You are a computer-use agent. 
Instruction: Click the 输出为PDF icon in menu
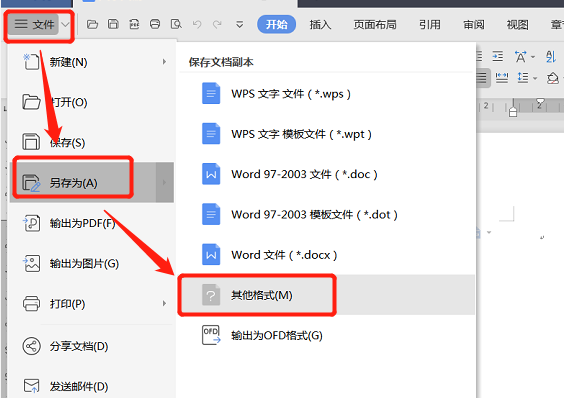(31, 223)
